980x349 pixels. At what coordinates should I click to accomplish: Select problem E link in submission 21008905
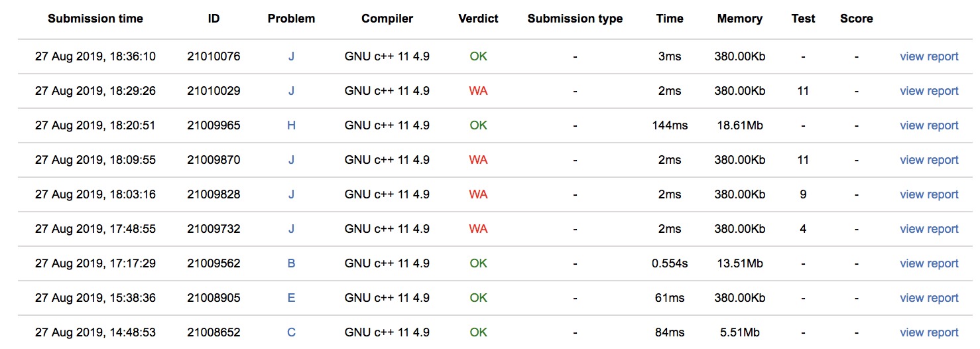pyautogui.click(x=291, y=298)
